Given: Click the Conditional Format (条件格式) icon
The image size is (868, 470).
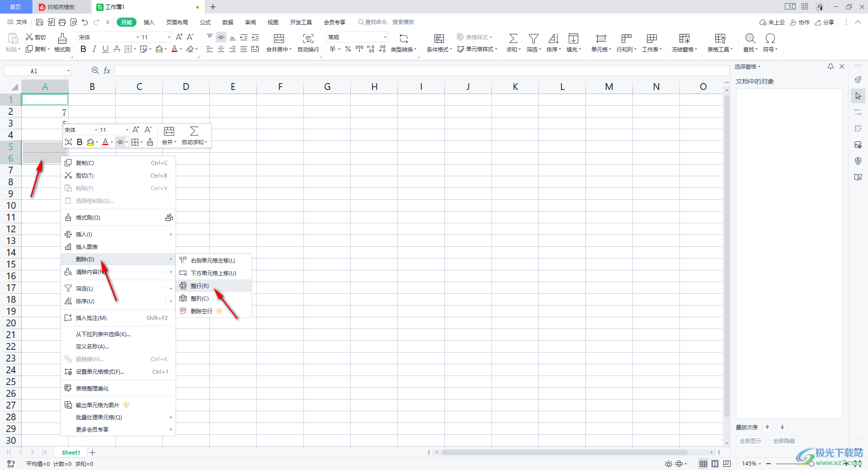Looking at the screenshot, I should pyautogui.click(x=439, y=38).
